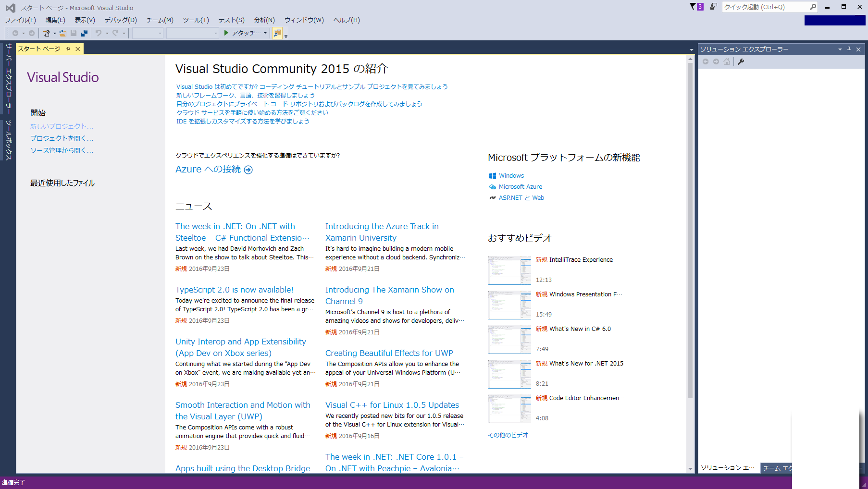Click the Save toolbar icon
The image size is (868, 489).
pyautogui.click(x=74, y=33)
